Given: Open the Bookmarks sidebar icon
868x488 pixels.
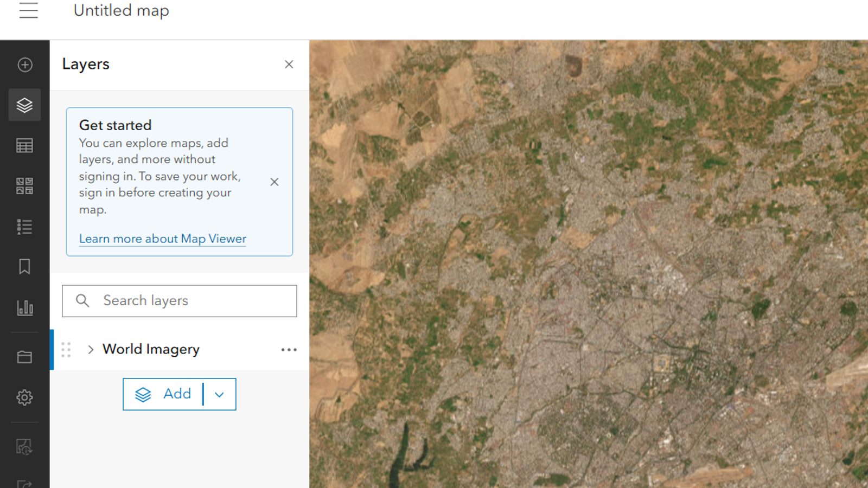Looking at the screenshot, I should [24, 266].
